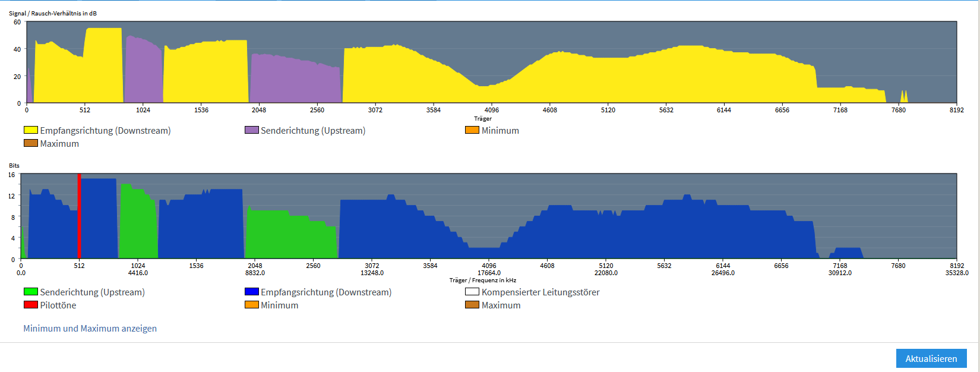Click '35328.0' frequency label
This screenshot has height=372, width=980.
click(x=957, y=273)
